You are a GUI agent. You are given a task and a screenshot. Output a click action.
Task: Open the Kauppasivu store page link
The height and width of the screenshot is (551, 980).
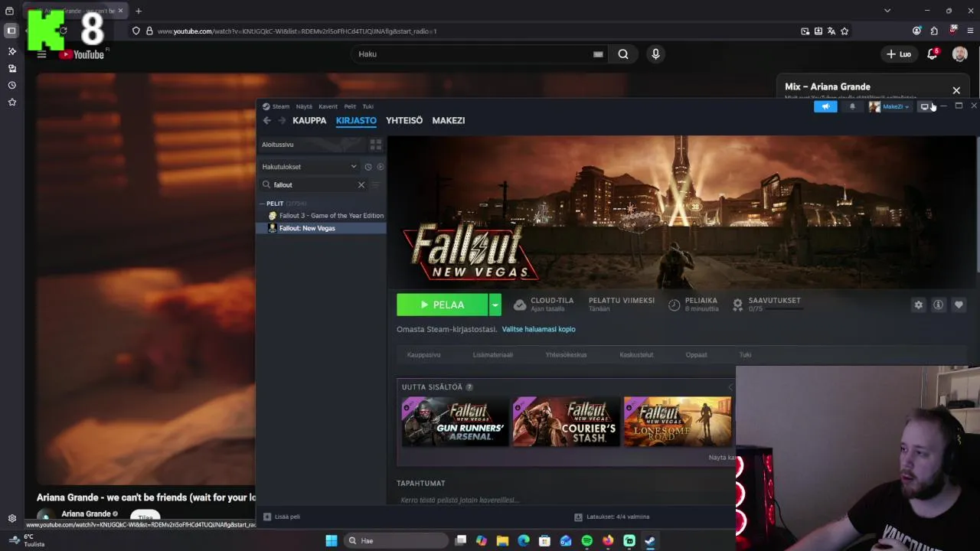[423, 354]
